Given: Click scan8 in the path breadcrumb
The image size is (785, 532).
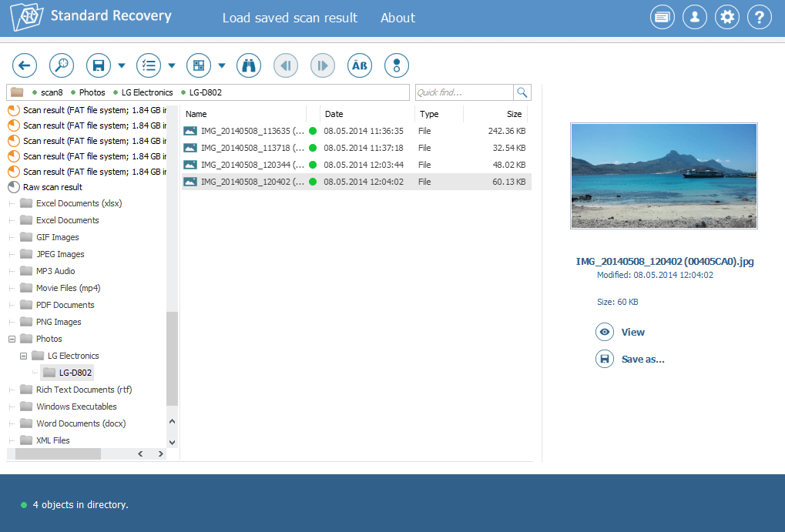Looking at the screenshot, I should (52, 92).
